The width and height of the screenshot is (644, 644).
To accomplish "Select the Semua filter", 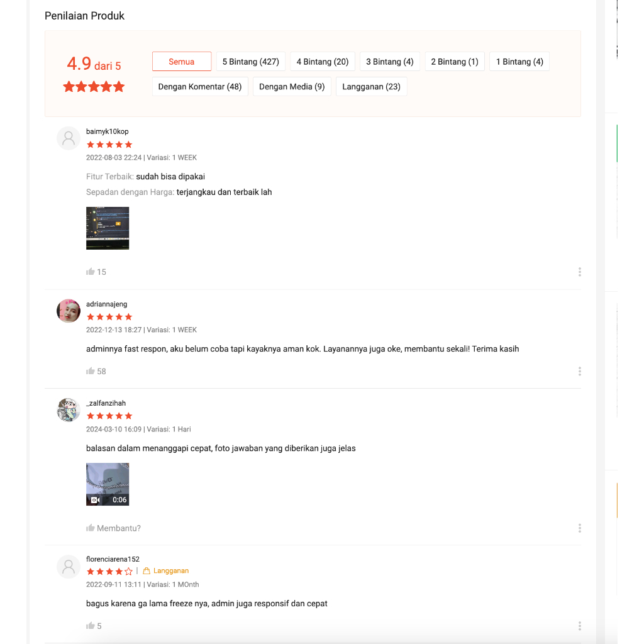I will pos(182,62).
